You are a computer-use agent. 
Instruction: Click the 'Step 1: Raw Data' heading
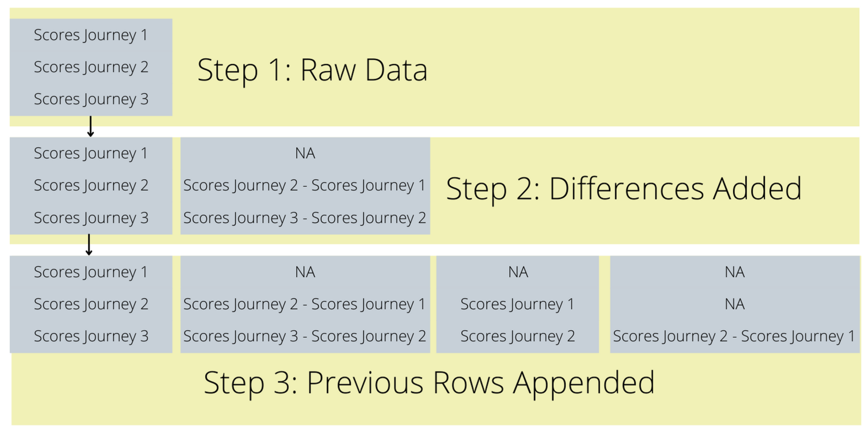pyautogui.click(x=312, y=70)
